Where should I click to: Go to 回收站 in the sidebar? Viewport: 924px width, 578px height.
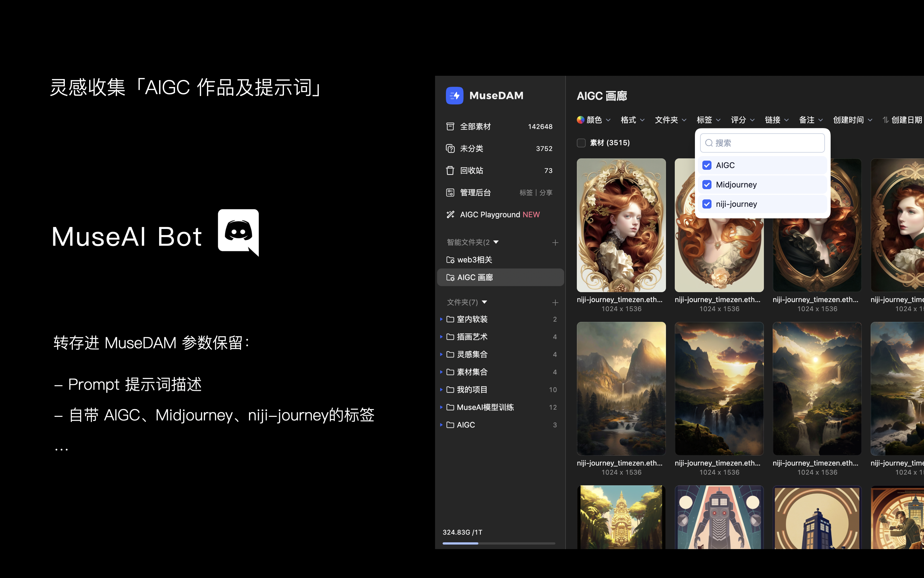pos(500,171)
